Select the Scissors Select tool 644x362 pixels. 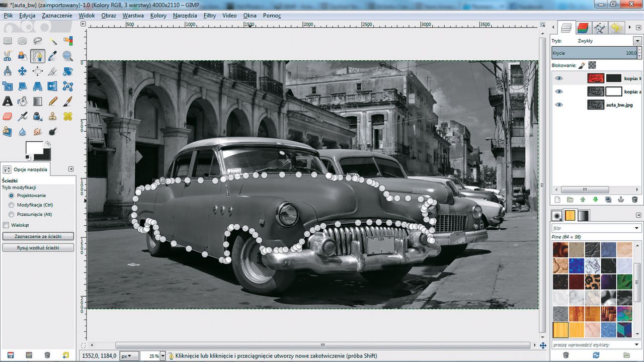point(7,56)
